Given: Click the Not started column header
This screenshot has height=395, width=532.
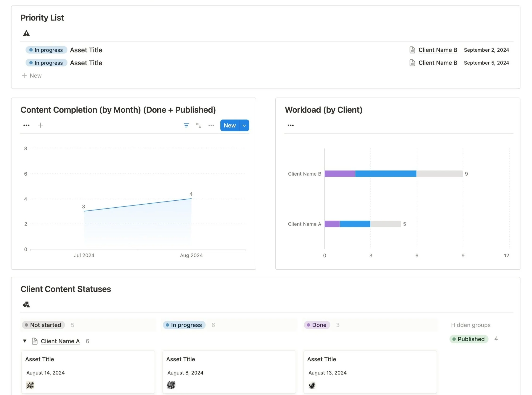Looking at the screenshot, I should [43, 325].
